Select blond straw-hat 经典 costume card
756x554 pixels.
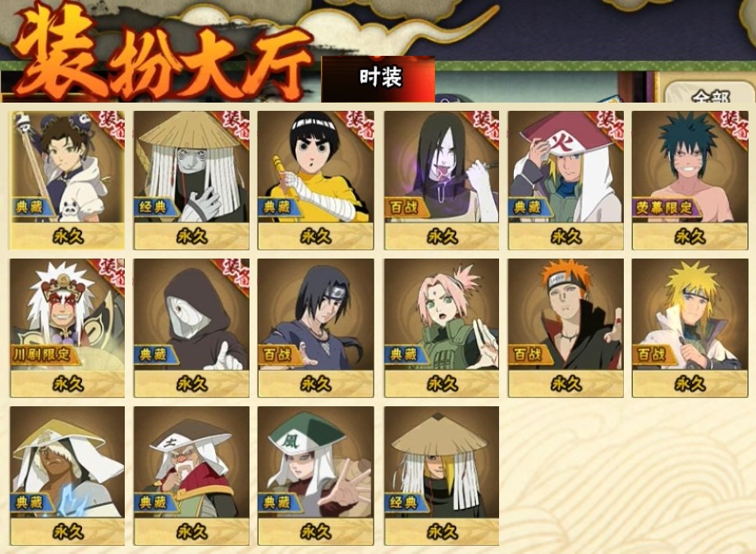pos(442,476)
